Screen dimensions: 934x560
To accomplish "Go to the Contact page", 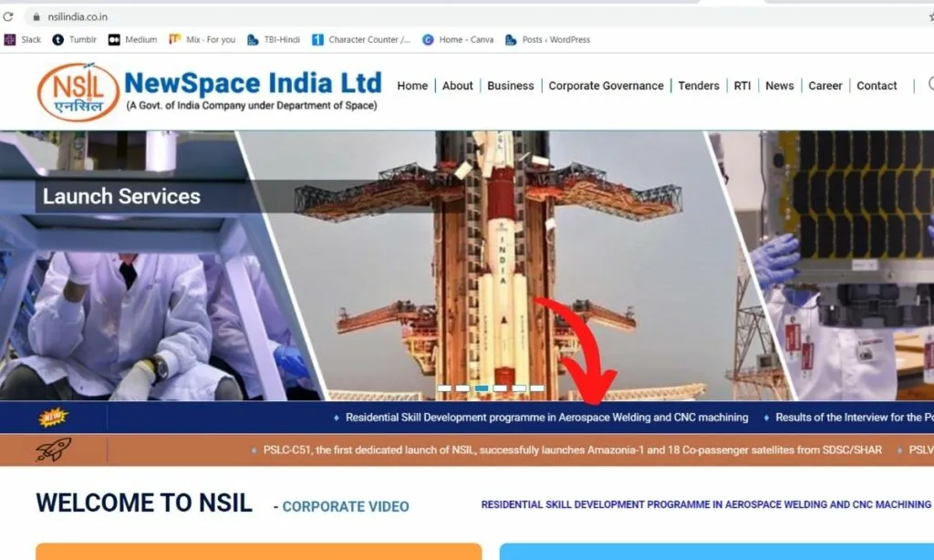I will point(877,86).
